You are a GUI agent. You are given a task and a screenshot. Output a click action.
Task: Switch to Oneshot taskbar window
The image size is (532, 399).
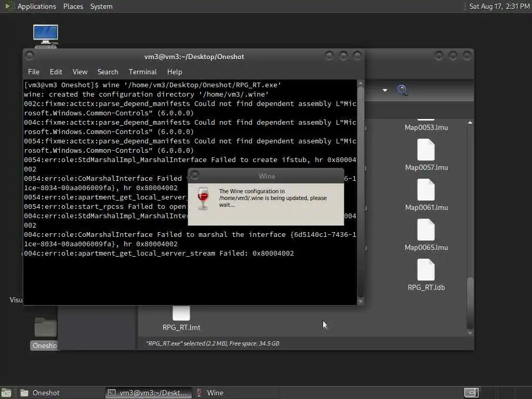click(x=61, y=393)
